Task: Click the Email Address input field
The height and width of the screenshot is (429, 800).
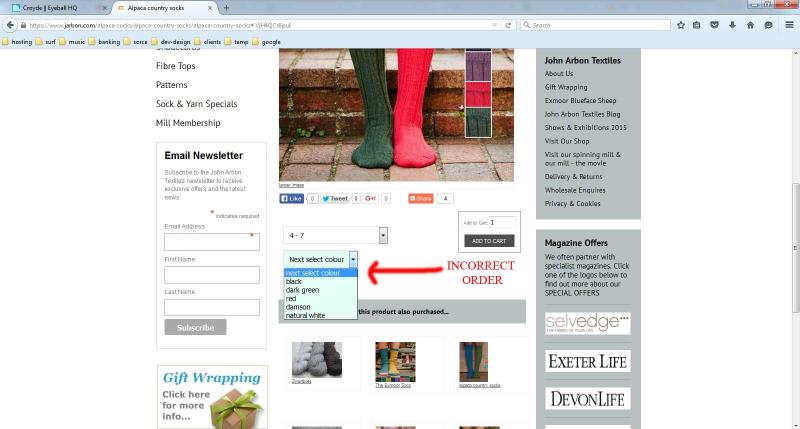Action: coord(212,242)
